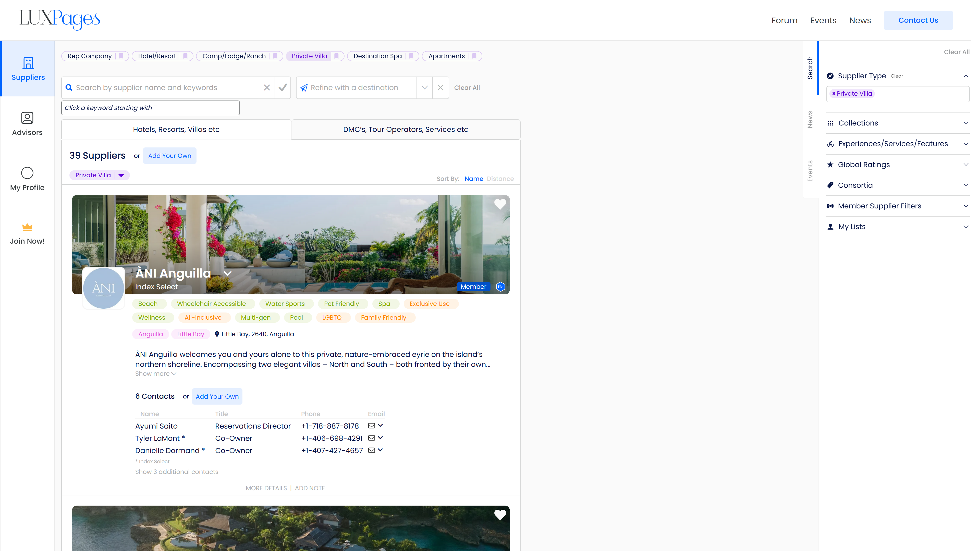980x551 pixels.
Task: Favorite the second supplier card heart
Action: pos(500,515)
